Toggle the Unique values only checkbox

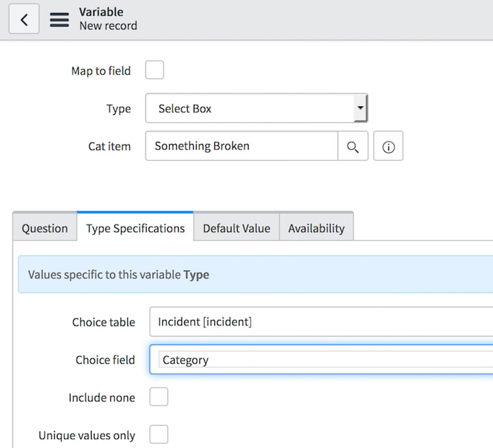pos(159,434)
